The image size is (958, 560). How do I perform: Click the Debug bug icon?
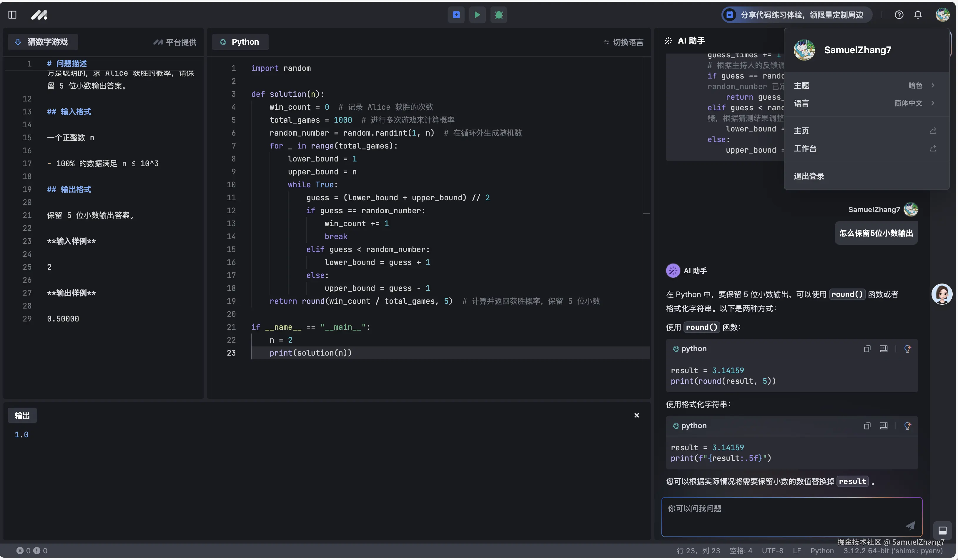point(498,15)
